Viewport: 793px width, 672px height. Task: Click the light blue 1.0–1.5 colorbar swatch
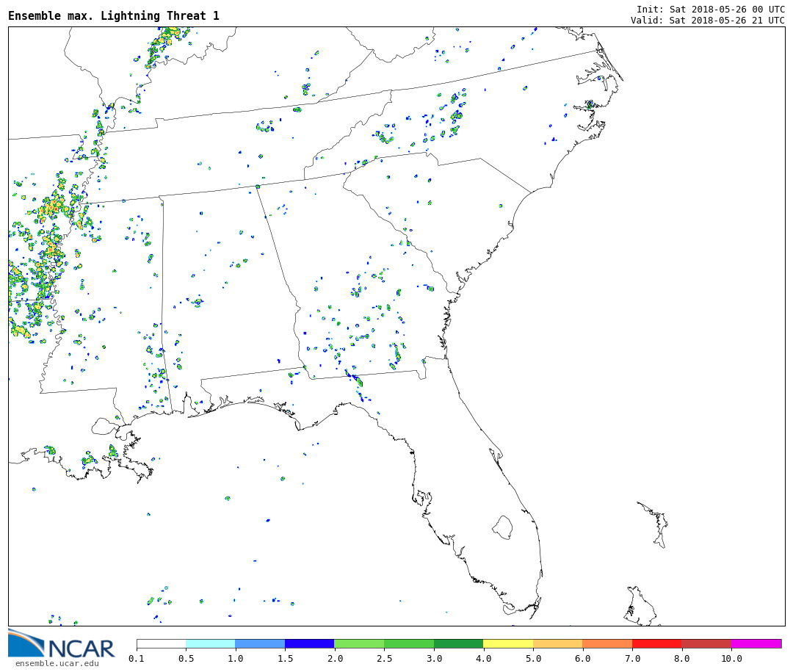click(261, 643)
